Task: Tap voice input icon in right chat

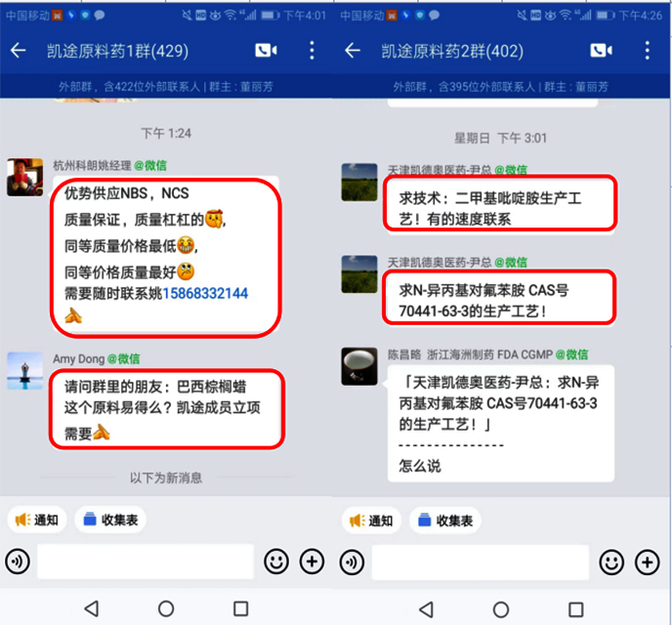Action: point(352,562)
